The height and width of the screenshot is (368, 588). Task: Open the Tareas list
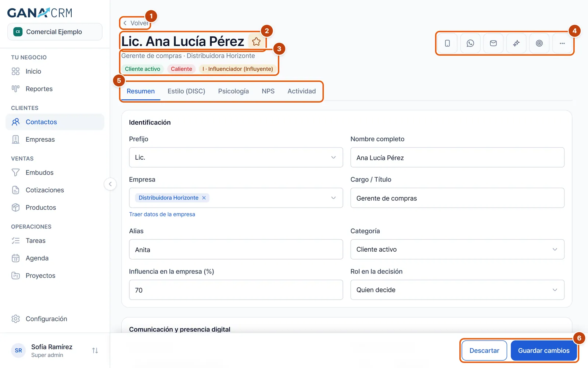click(55, 241)
